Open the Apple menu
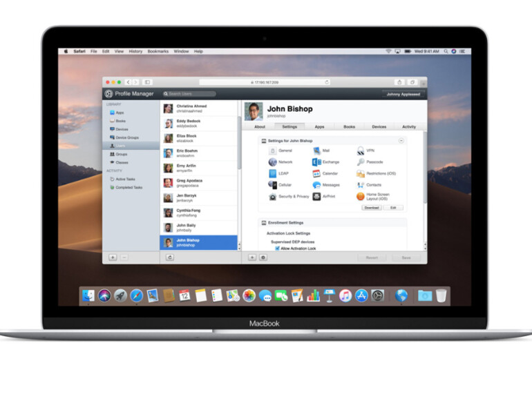The height and width of the screenshot is (399, 532). click(66, 52)
